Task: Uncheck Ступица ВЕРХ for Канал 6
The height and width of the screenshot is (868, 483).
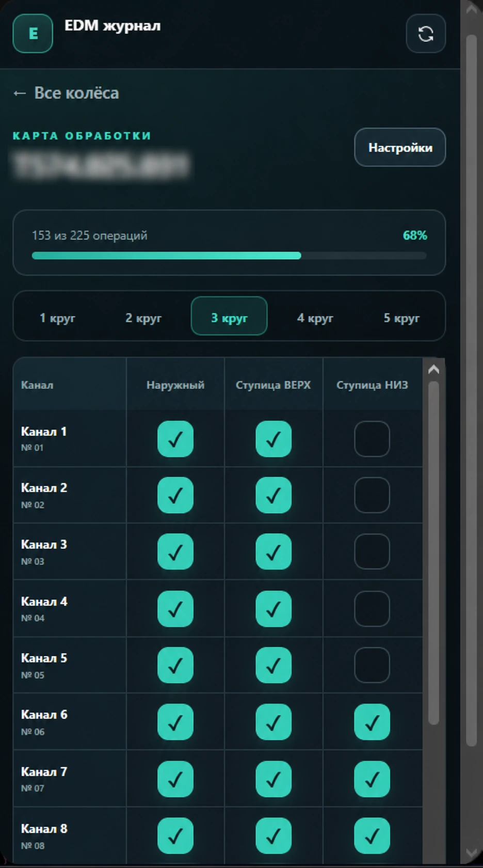Action: coord(273,722)
